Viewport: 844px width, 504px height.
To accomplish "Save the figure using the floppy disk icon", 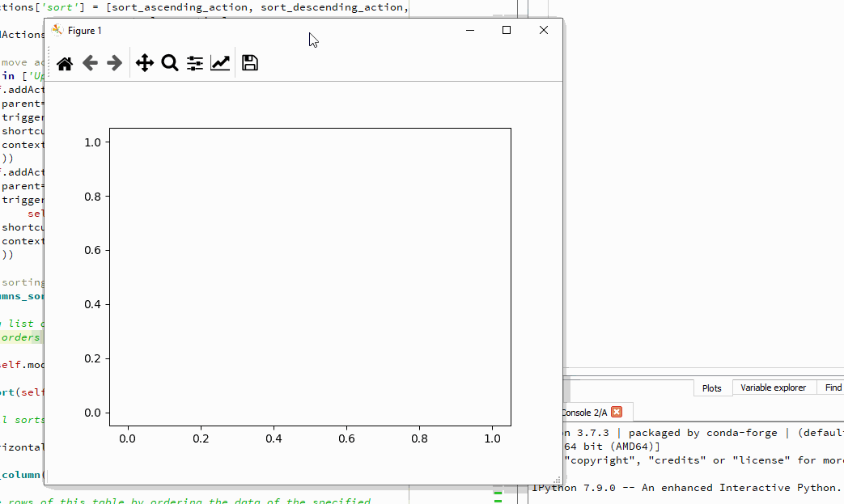I will pos(249,62).
